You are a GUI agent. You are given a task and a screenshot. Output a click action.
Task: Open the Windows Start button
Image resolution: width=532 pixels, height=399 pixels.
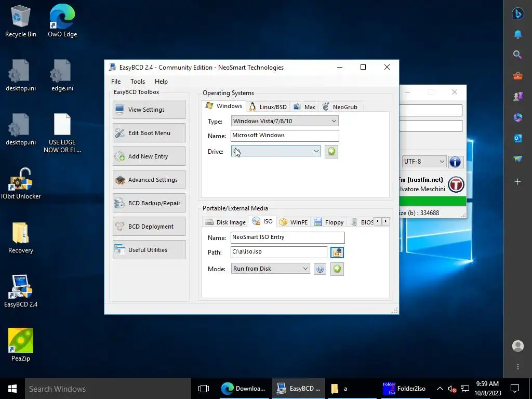tap(12, 389)
